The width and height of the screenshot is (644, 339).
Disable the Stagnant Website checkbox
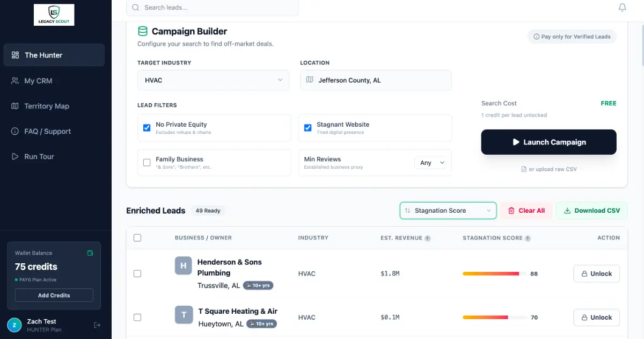pyautogui.click(x=308, y=128)
